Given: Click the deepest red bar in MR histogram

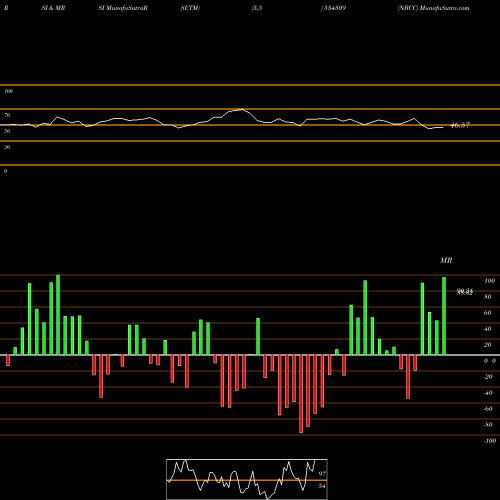Looking at the screenshot, I should click(301, 394).
